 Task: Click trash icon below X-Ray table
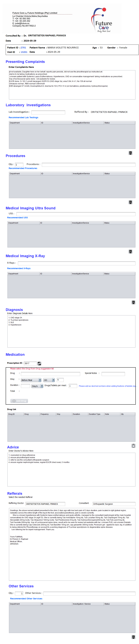[x=133, y=302]
